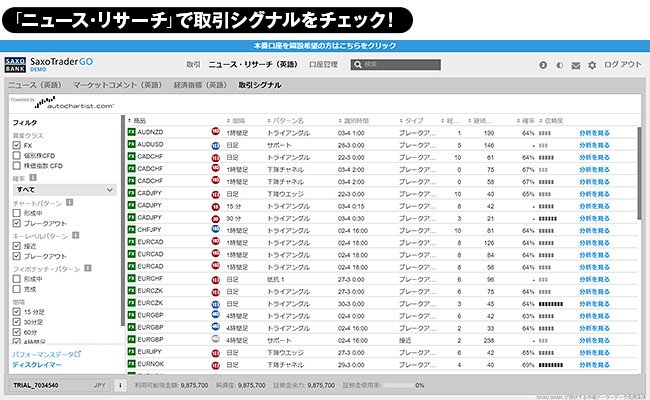Click the direction icon in EURJPY row
Viewport: 650px width, 400px height.
tap(215, 354)
